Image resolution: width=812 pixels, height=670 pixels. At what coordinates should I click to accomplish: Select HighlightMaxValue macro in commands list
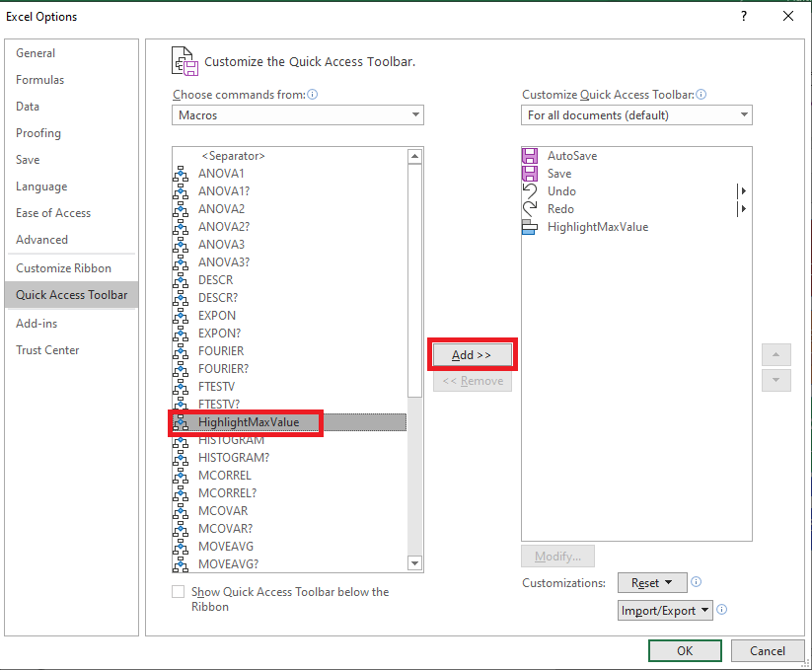coord(289,422)
